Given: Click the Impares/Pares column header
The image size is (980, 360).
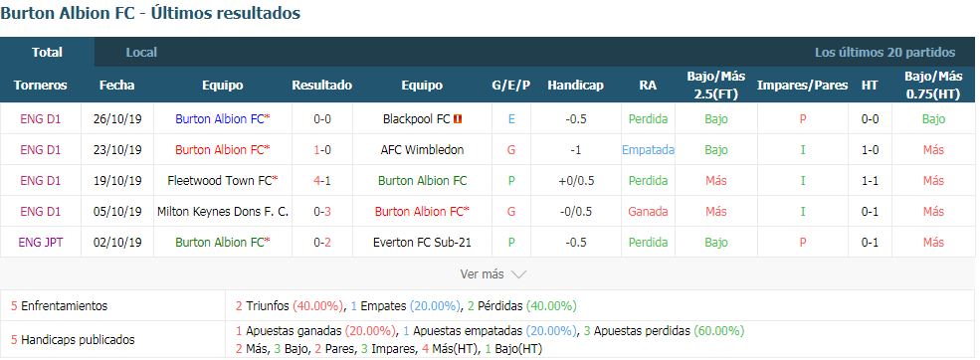Looking at the screenshot, I should (803, 85).
